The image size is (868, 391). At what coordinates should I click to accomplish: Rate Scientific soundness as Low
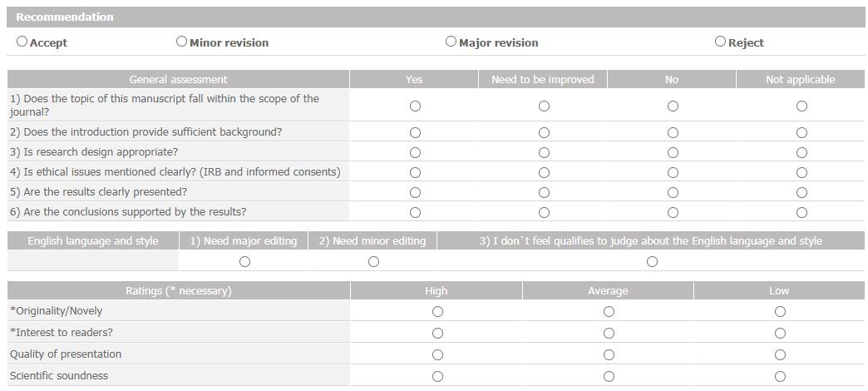[x=780, y=377]
